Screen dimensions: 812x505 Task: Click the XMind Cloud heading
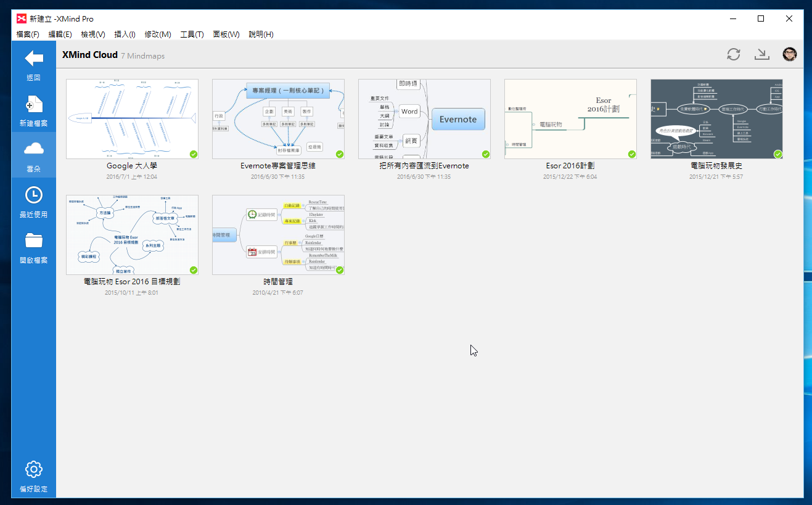tap(90, 55)
